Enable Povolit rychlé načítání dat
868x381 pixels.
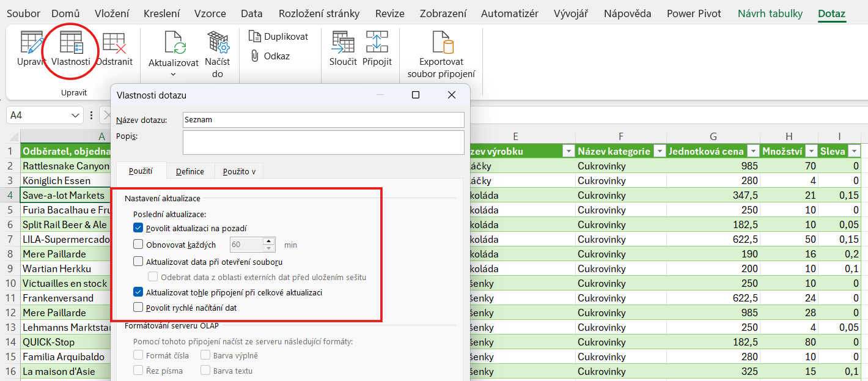[138, 308]
